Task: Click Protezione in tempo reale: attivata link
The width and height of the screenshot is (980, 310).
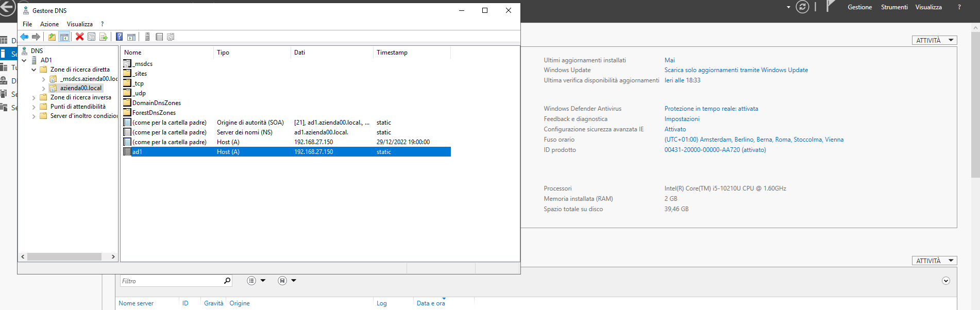Action: [711, 109]
